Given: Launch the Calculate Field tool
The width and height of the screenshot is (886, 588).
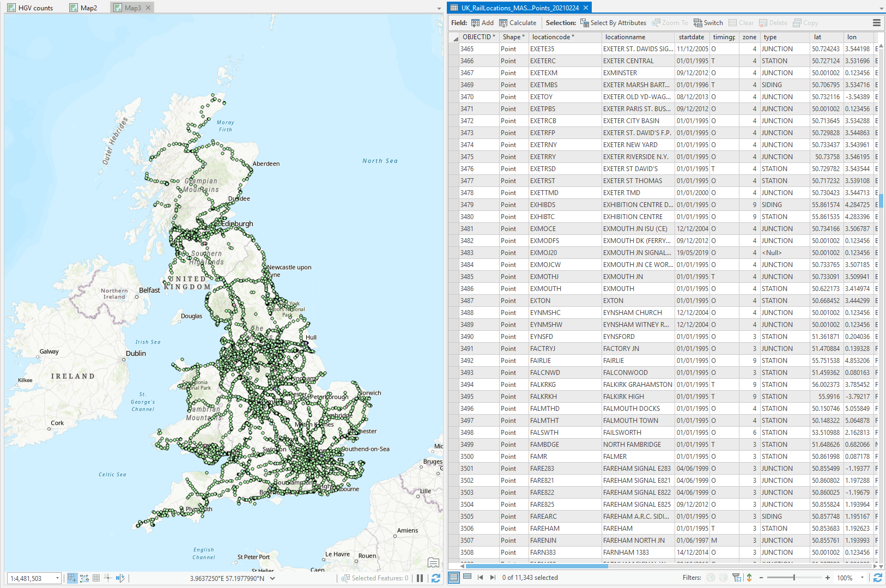Looking at the screenshot, I should pyautogui.click(x=518, y=23).
